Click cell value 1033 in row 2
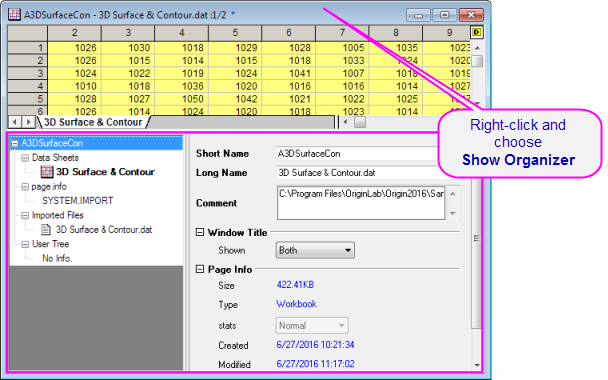The width and height of the screenshot is (608, 380). 353,60
